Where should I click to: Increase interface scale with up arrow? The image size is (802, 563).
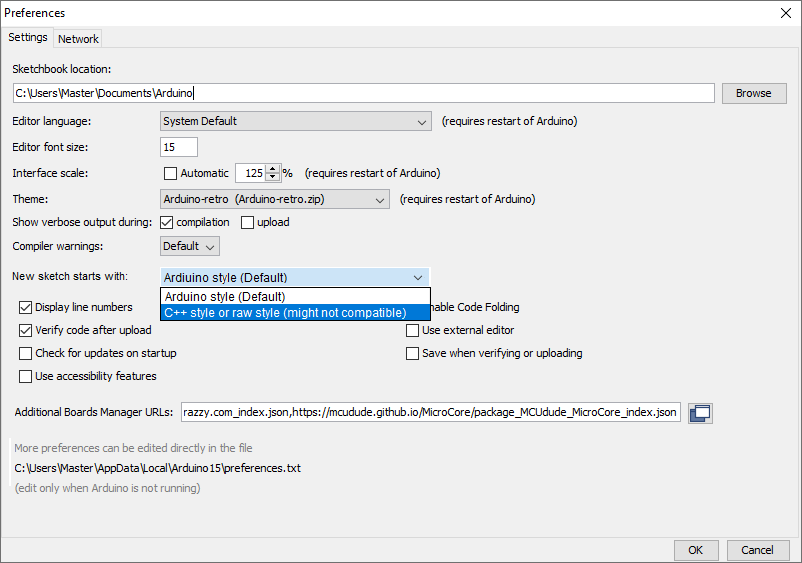(273, 169)
